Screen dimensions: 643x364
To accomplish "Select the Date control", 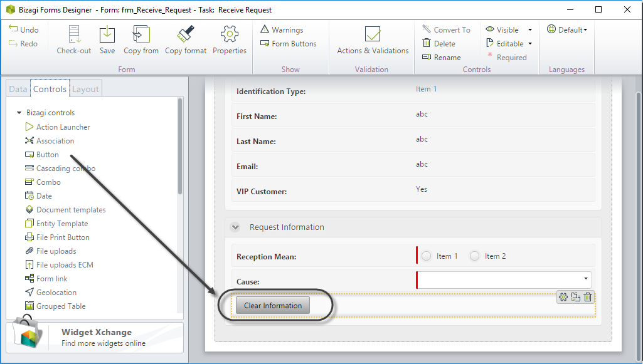I will pos(38,196).
